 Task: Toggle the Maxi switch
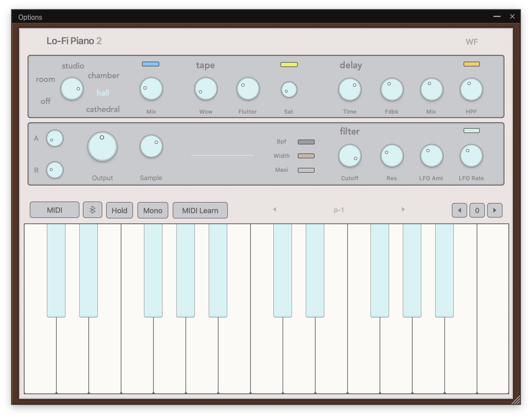click(306, 170)
